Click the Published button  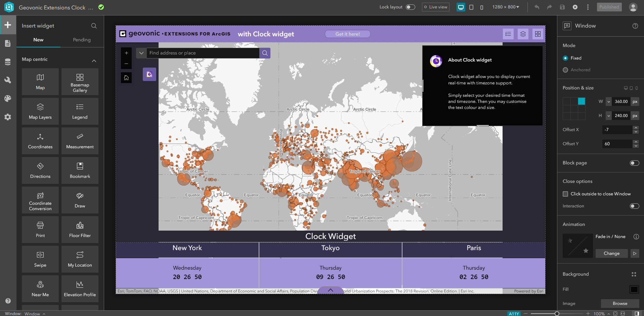609,7
